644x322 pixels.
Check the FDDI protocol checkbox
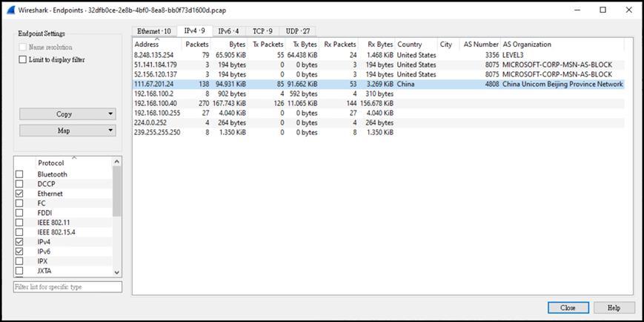[x=19, y=213]
